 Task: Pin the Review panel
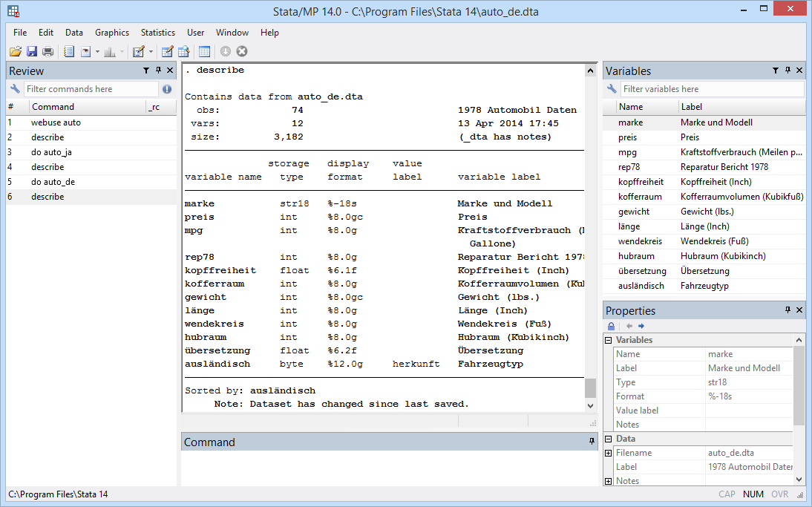[x=158, y=71]
